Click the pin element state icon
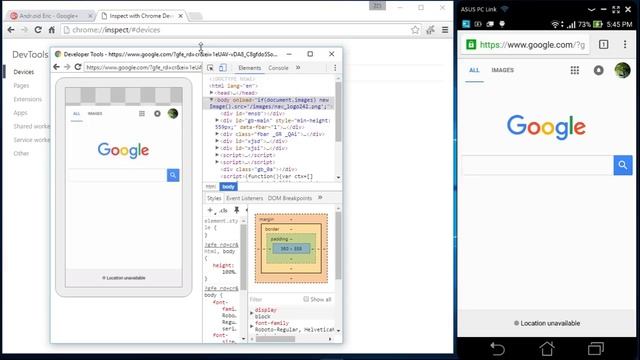 pyautogui.click(x=236, y=210)
